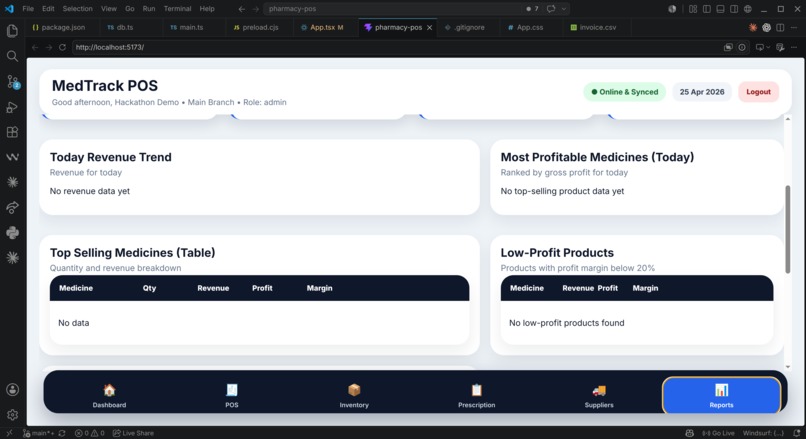
Task: Open editor more actions ellipsis
Action: click(794, 27)
